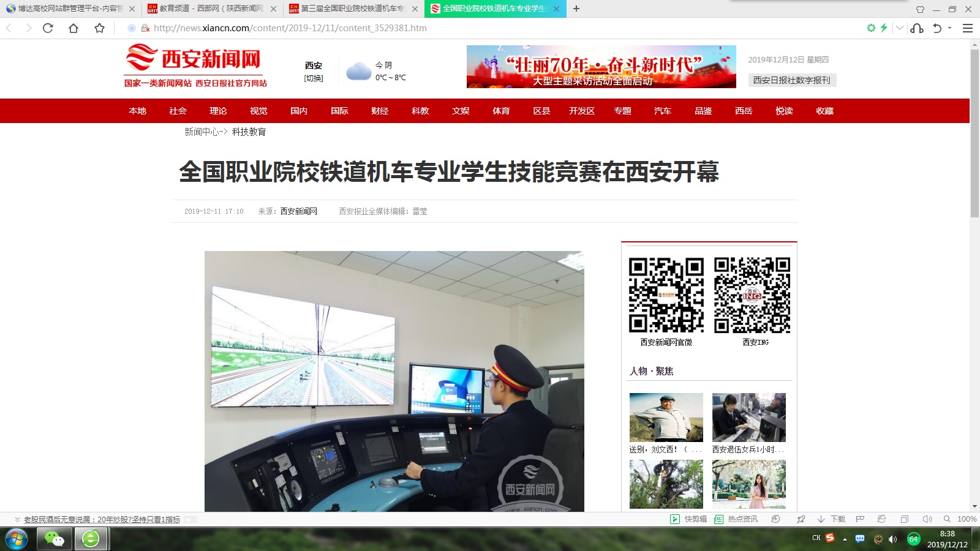
Task: Open the 科技教育 breadcrumb link
Action: click(x=249, y=132)
